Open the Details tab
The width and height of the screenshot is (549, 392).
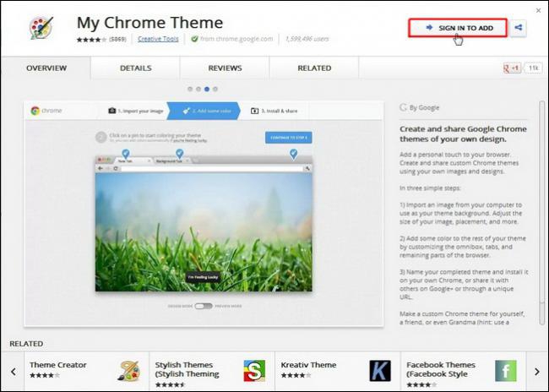coord(135,68)
